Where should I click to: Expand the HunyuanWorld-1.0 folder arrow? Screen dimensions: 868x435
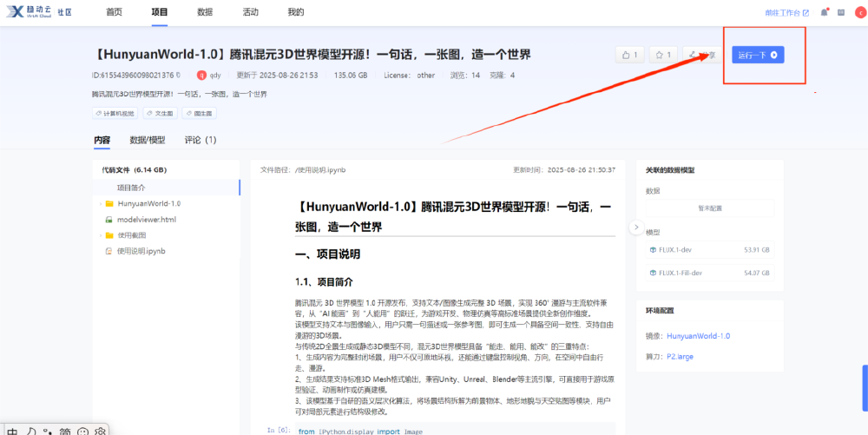click(x=100, y=204)
